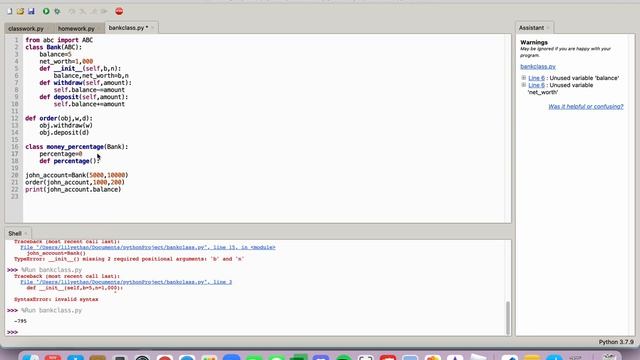The width and height of the screenshot is (640, 360).
Task: Click 'def order(obj,w,d):' line
Action: (59, 118)
